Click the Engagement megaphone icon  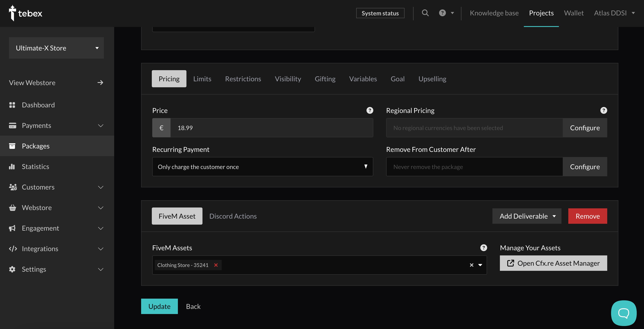[12, 228]
